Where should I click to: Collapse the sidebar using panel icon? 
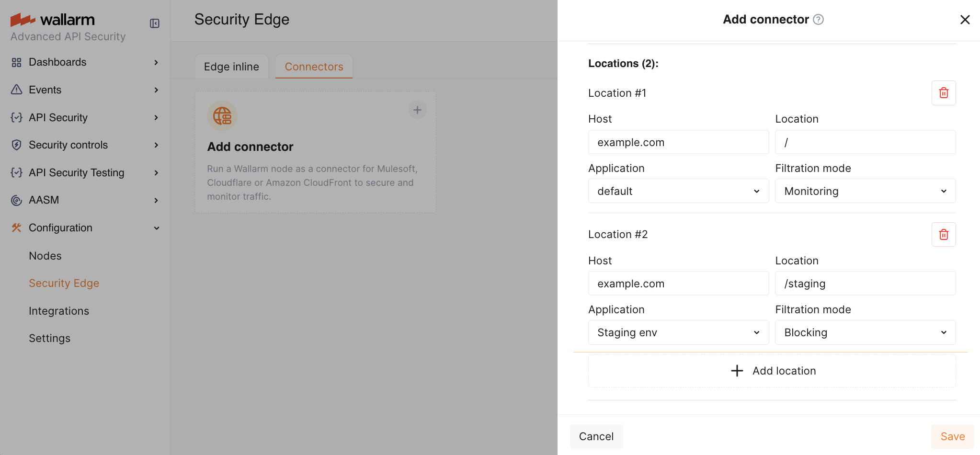[154, 23]
